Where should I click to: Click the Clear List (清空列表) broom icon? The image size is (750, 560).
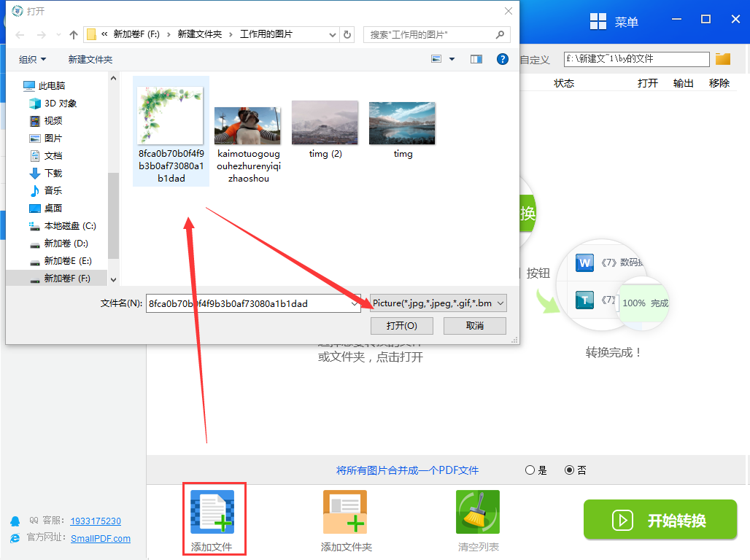pos(478,511)
